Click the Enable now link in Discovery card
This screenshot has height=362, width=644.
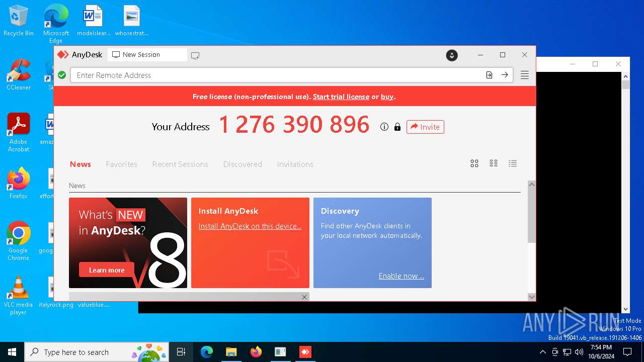click(x=401, y=276)
